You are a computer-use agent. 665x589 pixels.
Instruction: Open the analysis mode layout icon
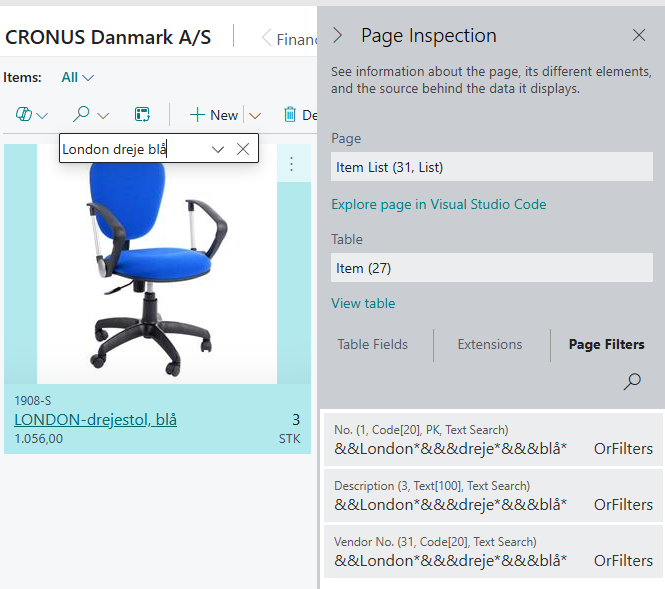tap(142, 114)
